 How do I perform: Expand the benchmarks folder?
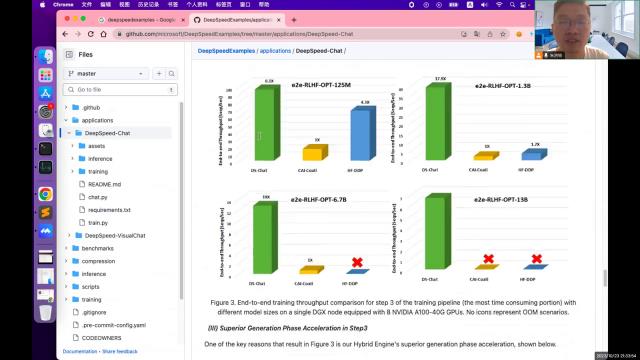click(66, 248)
